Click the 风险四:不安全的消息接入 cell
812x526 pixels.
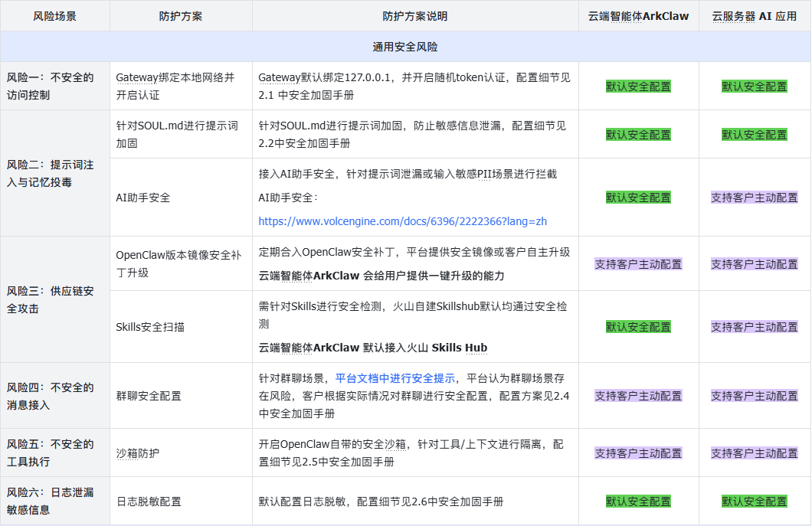tap(55, 396)
